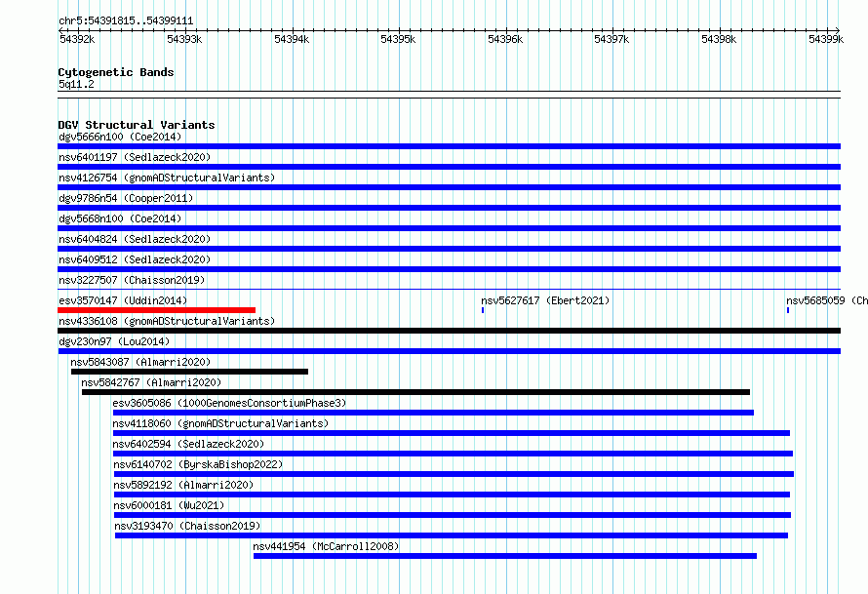Select the 5q11.2 cytogenetic band label
868x594 pixels.
pyautogui.click(x=76, y=84)
